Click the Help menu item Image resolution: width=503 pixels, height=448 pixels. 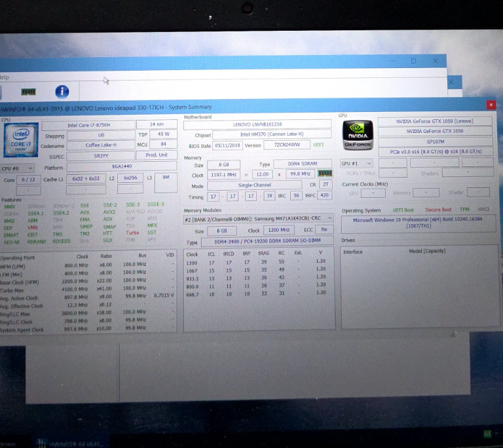pos(5,77)
